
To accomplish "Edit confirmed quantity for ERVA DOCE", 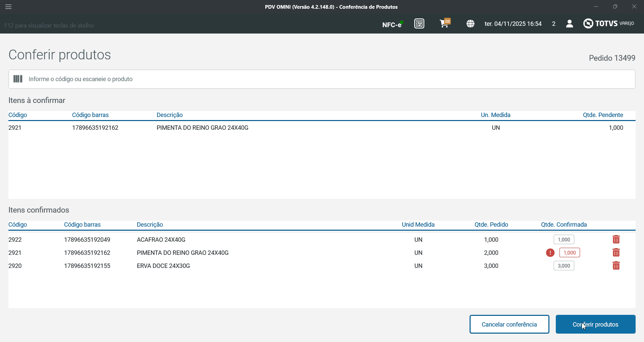I will tap(564, 266).
